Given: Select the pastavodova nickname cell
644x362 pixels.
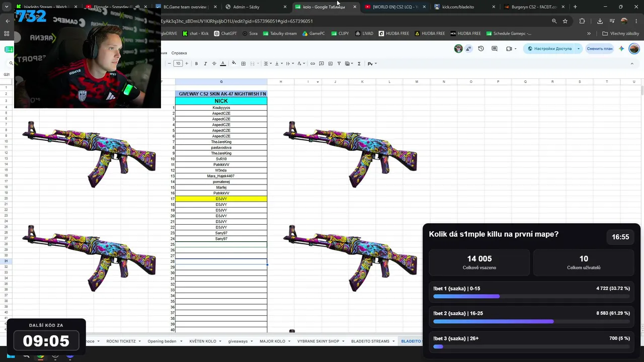Looking at the screenshot, I should [x=221, y=148].
